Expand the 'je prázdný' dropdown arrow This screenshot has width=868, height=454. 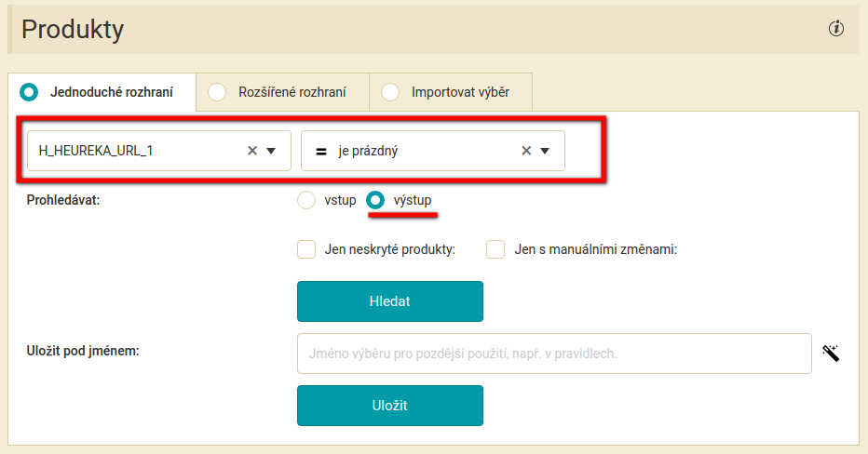pos(545,151)
